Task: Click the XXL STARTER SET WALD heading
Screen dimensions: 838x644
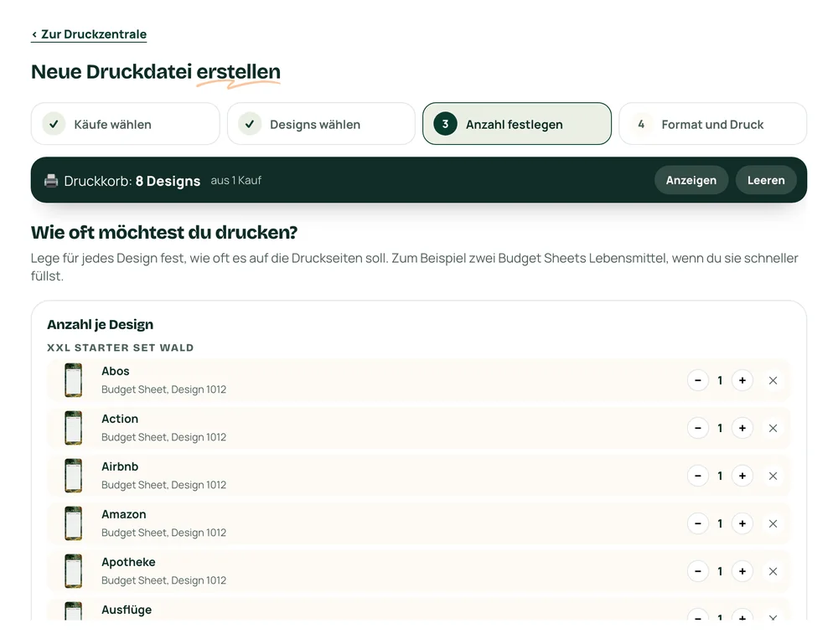Action: tap(120, 348)
